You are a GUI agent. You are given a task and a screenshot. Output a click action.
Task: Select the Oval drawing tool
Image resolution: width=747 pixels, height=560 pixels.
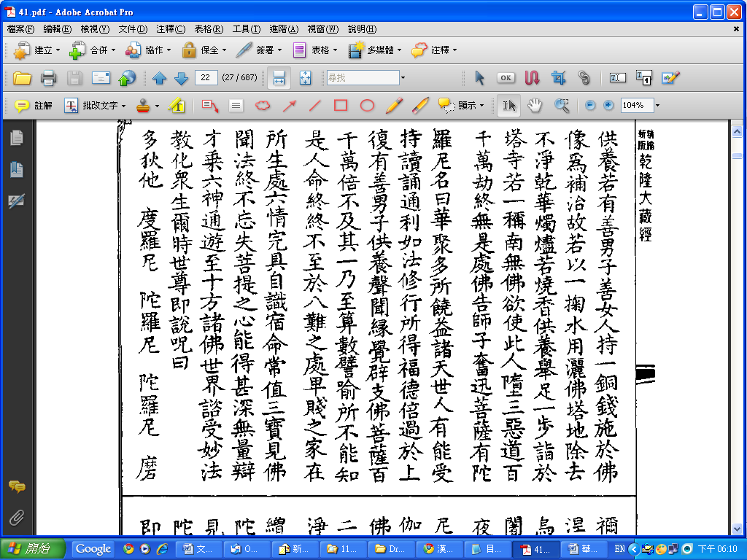(367, 106)
